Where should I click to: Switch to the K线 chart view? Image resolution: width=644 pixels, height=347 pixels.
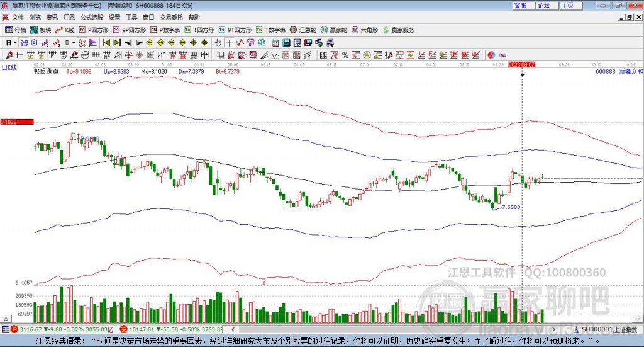(x=65, y=30)
